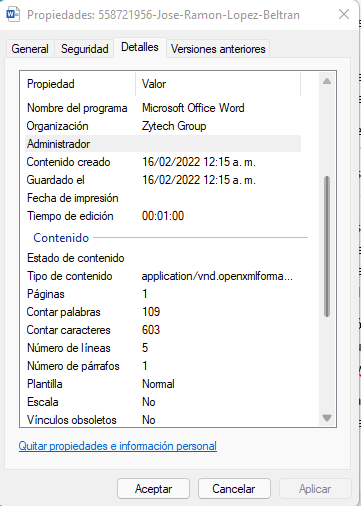
Task: Select the Detalles tab
Action: 140,47
